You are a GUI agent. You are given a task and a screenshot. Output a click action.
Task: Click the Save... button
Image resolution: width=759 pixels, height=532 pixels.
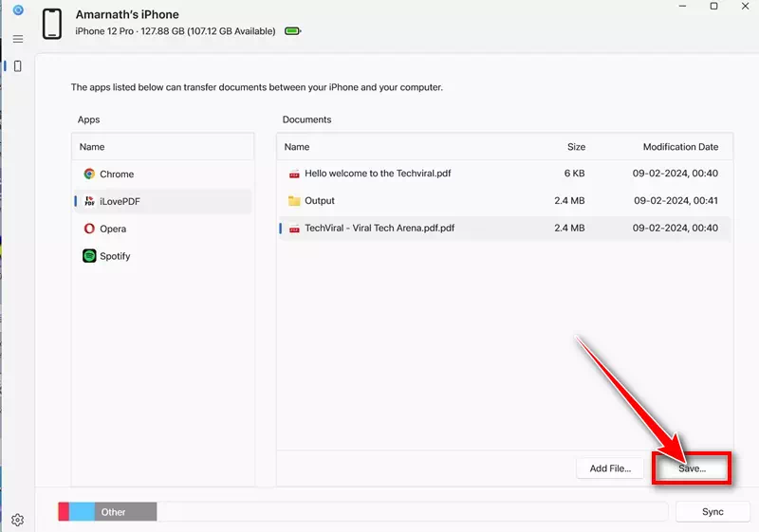692,468
